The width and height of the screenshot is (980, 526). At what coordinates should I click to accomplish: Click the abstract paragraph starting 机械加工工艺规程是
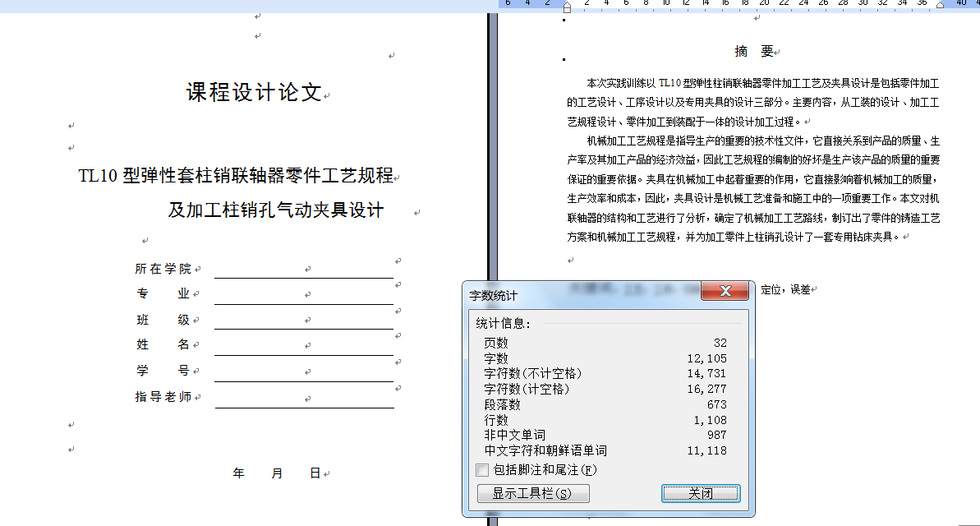(753, 189)
